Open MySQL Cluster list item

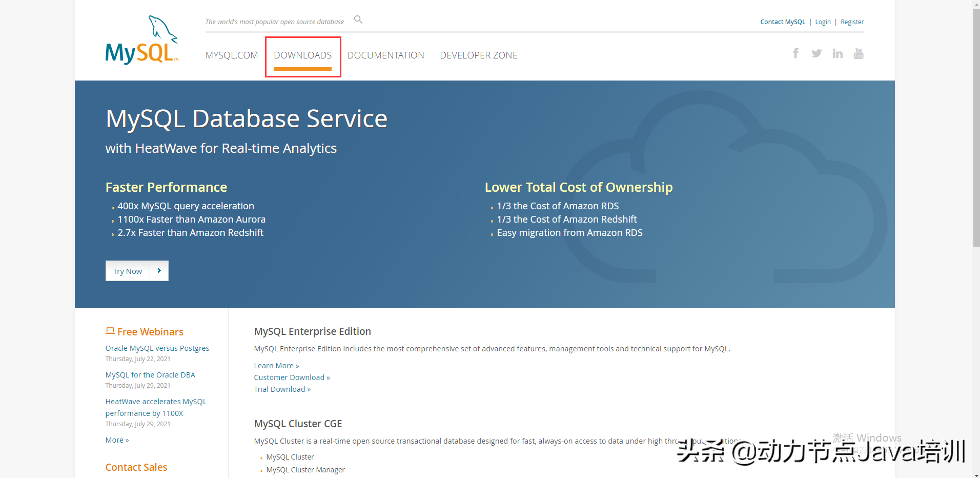[x=290, y=457]
